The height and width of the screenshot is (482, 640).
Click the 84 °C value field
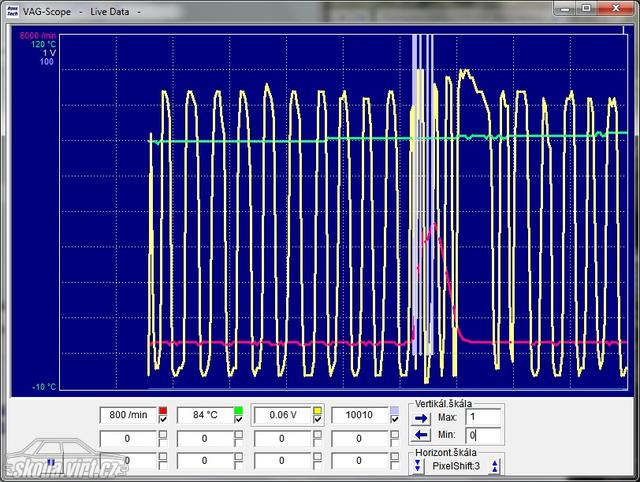(205, 415)
